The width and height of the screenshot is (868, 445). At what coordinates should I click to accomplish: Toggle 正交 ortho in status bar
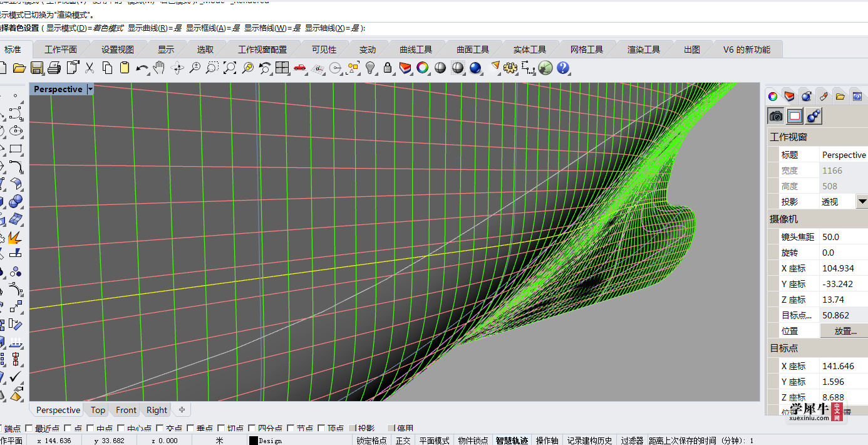[x=403, y=441]
